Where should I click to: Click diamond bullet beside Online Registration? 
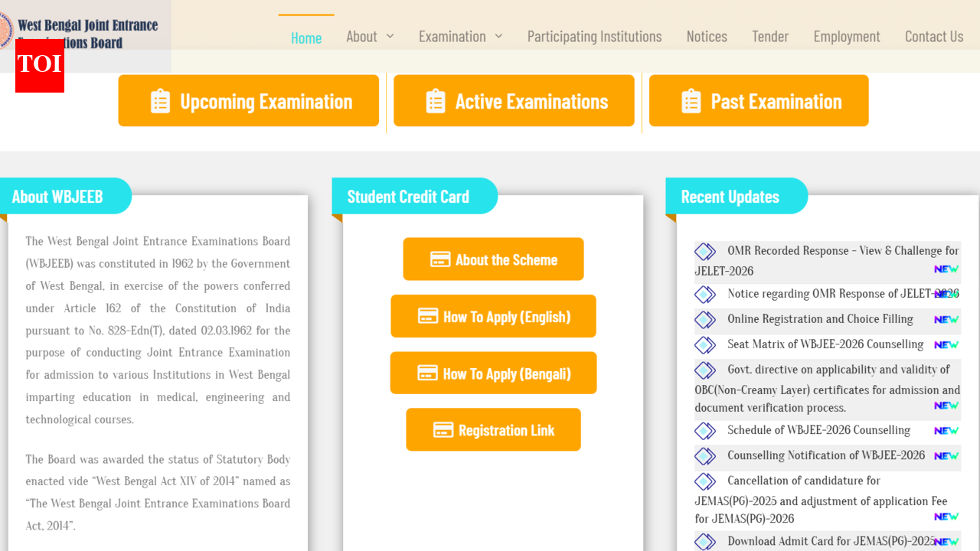705,319
